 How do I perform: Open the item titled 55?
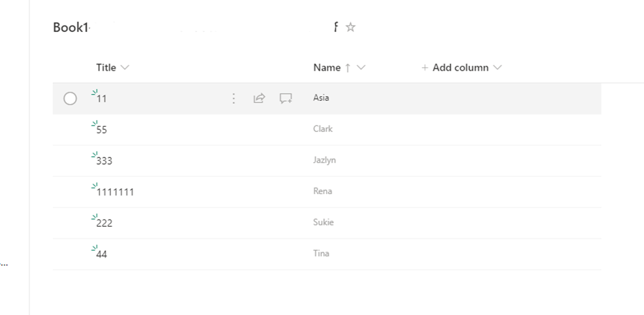(101, 130)
